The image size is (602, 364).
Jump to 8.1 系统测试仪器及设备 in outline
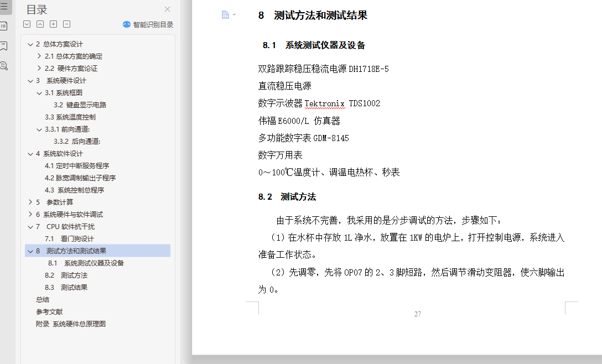[86, 263]
